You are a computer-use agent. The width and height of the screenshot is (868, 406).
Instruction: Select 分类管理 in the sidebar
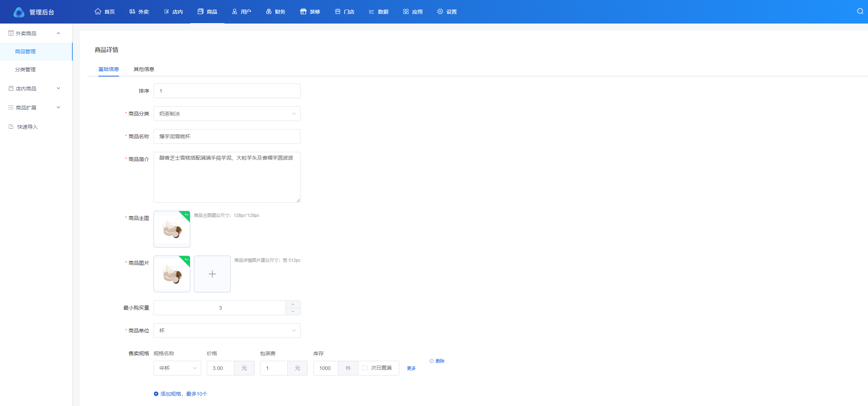(25, 70)
